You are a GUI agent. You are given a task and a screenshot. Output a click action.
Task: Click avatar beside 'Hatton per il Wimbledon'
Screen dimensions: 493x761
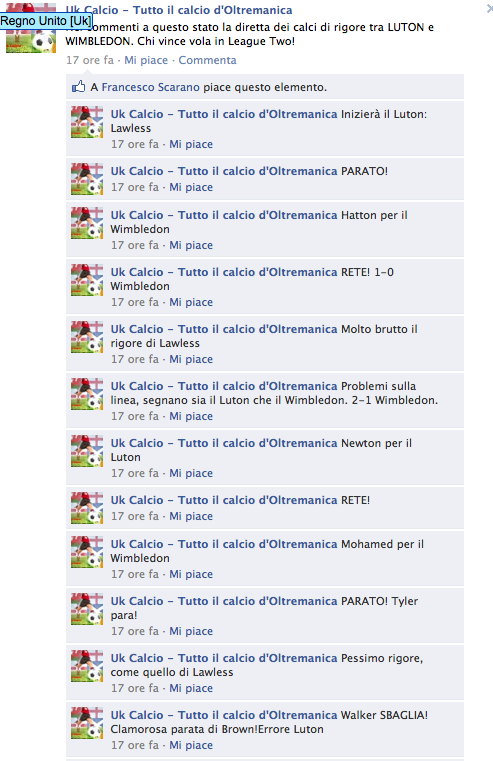87,223
